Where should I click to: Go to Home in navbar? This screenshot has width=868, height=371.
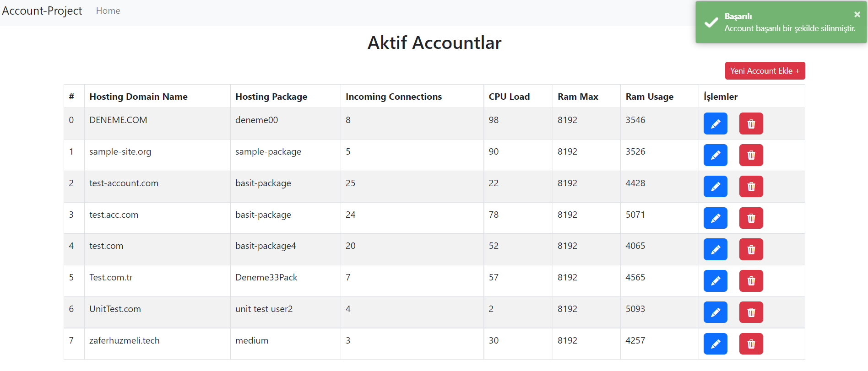click(x=108, y=11)
